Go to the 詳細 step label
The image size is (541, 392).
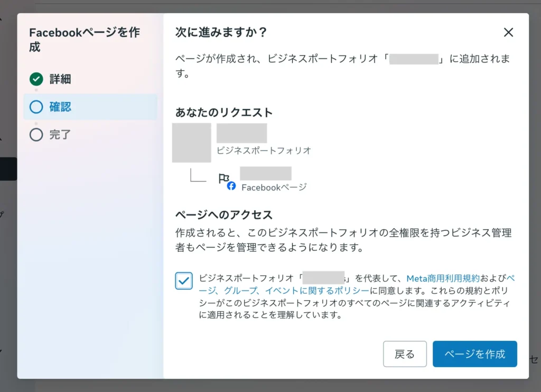pyautogui.click(x=60, y=80)
